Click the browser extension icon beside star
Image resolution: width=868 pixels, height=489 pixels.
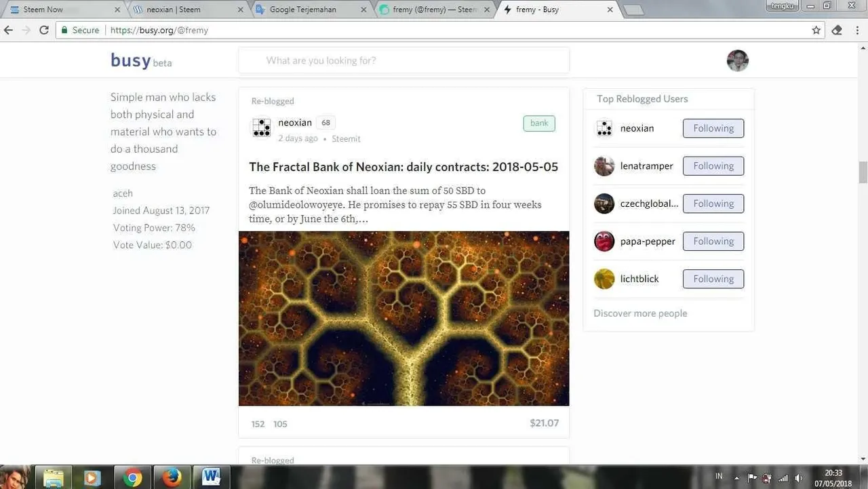(837, 30)
